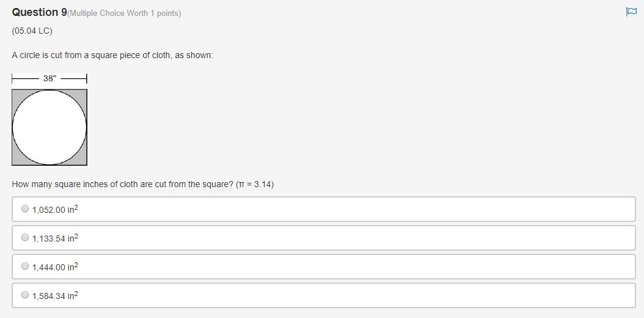Pick the 1,444.00 in² radio button
644x318 pixels.
[x=25, y=266]
